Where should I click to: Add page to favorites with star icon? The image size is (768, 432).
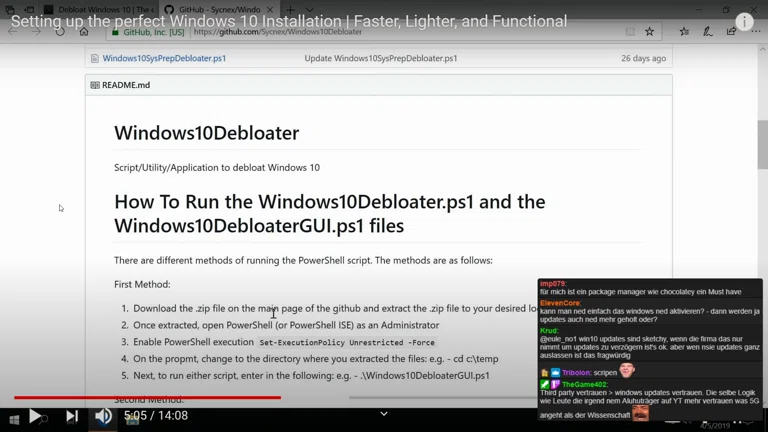point(650,32)
